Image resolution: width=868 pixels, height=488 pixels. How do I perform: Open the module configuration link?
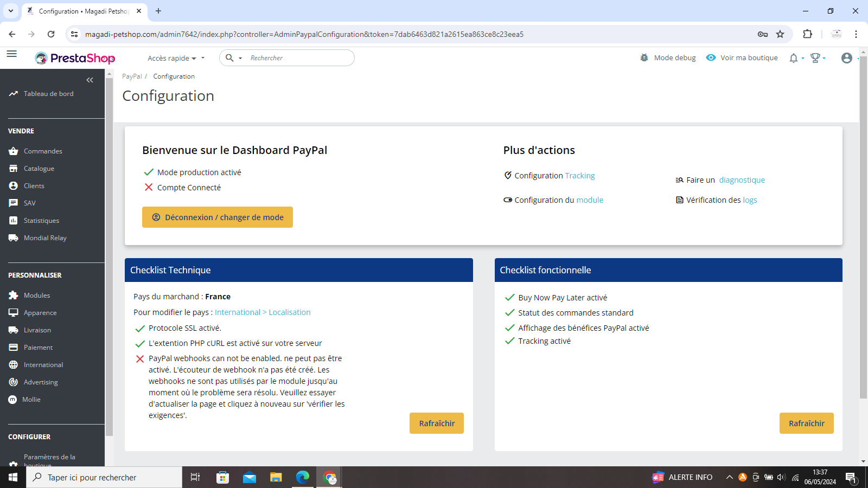coord(590,200)
